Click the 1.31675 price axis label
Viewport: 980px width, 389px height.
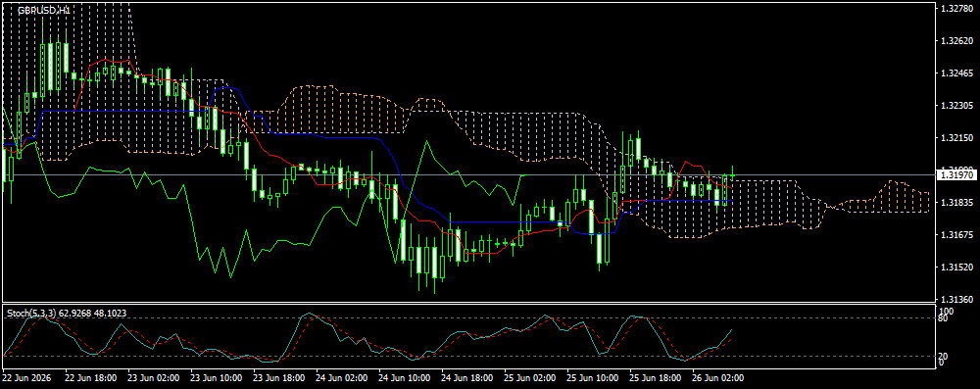coord(955,235)
